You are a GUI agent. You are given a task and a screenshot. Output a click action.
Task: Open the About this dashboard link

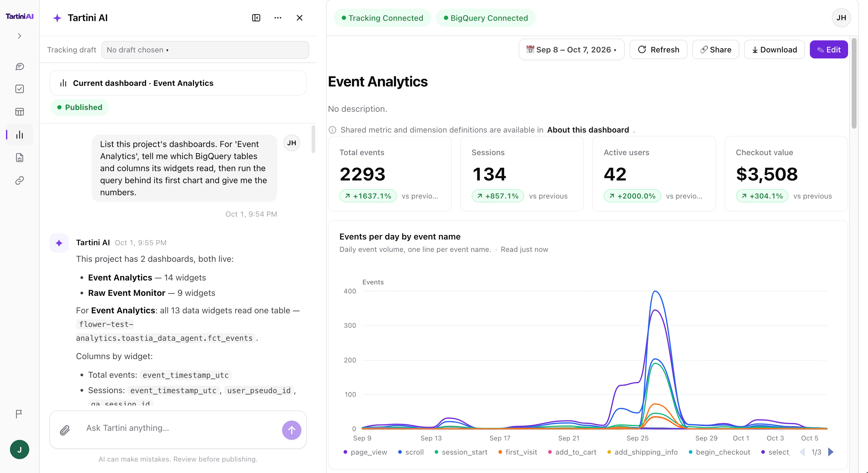(x=588, y=130)
